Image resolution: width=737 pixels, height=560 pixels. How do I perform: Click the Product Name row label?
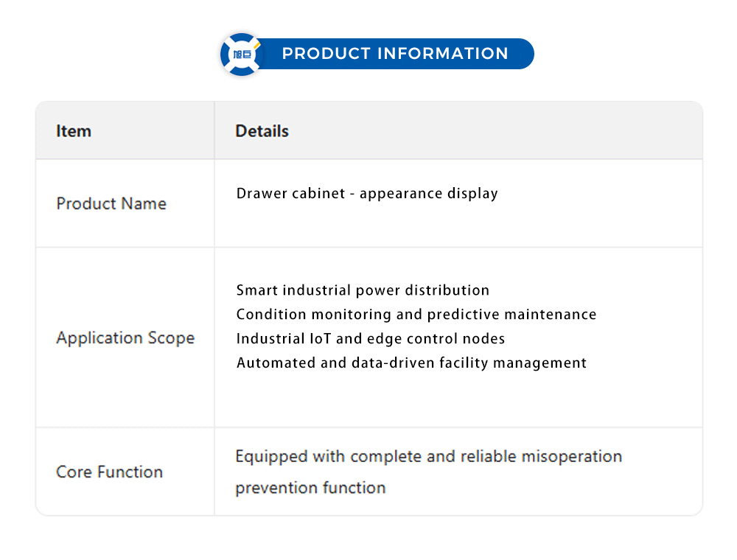point(111,203)
